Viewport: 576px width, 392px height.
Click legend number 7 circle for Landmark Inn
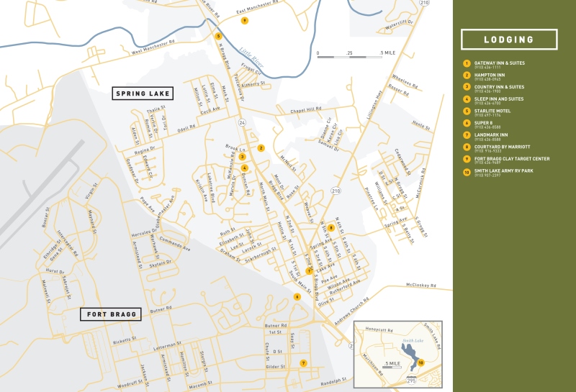click(x=467, y=135)
